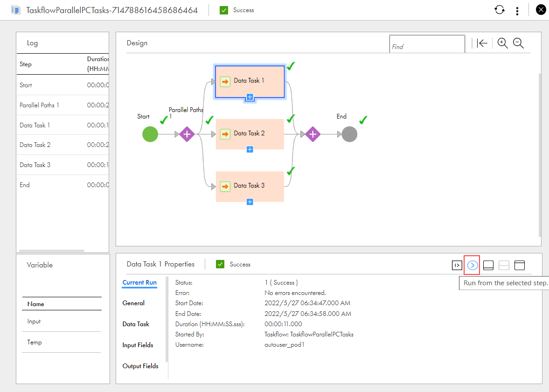Click the arrow icon inside Data Task 2
This screenshot has height=392, width=549.
pos(225,134)
